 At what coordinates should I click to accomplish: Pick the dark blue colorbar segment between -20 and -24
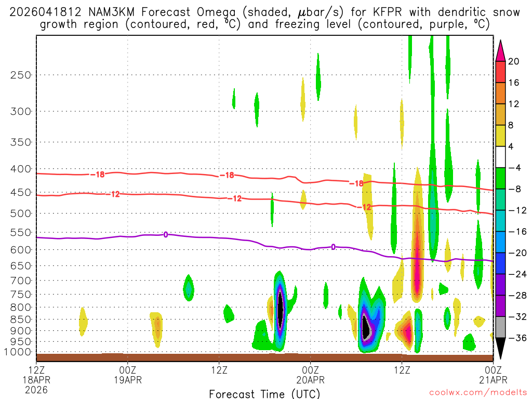(x=500, y=263)
